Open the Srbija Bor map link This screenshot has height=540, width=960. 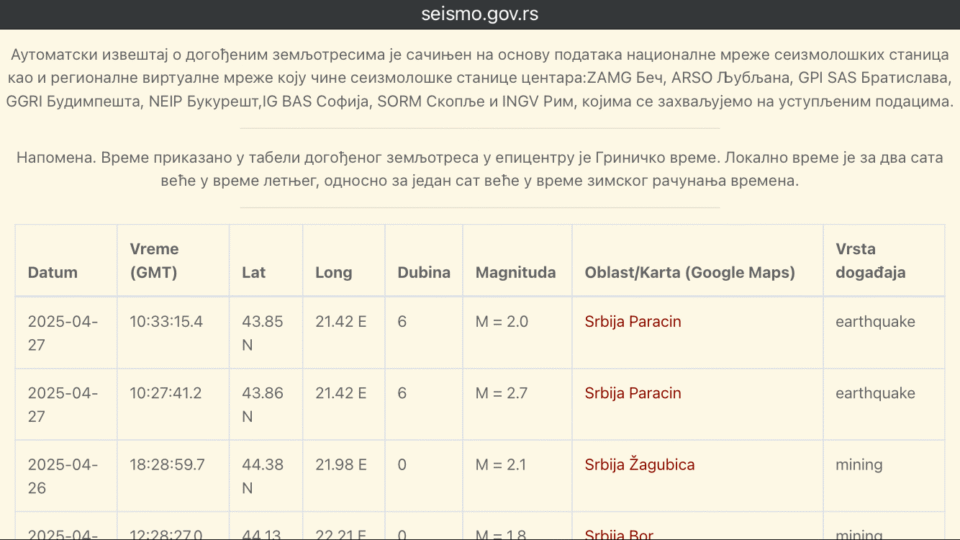tap(618, 534)
